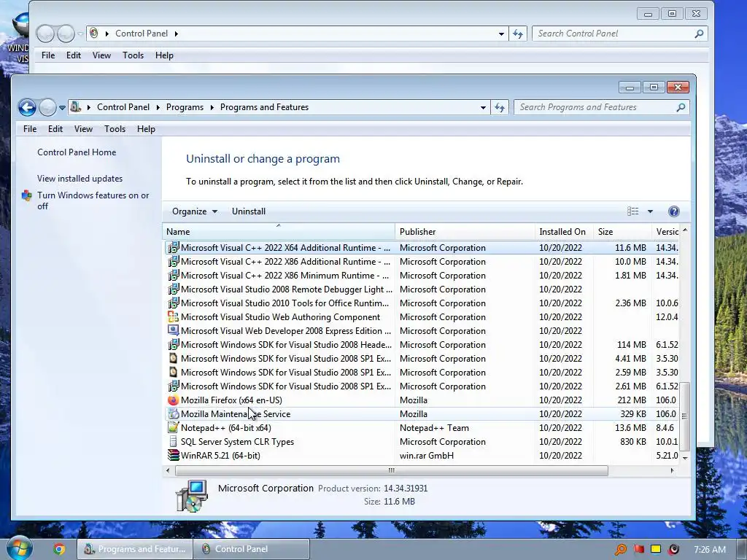Click the 7:26 AM taskbar clock
Screen dimensions: 747x560
710,550
